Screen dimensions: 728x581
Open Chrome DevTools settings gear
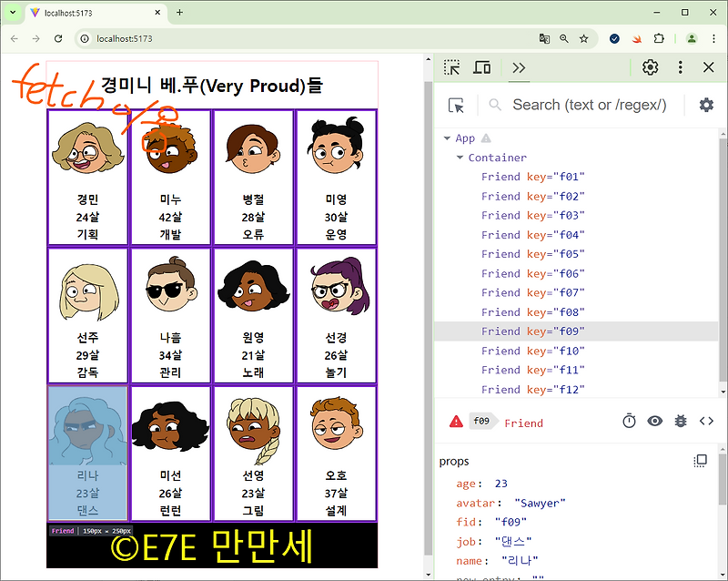[649, 67]
